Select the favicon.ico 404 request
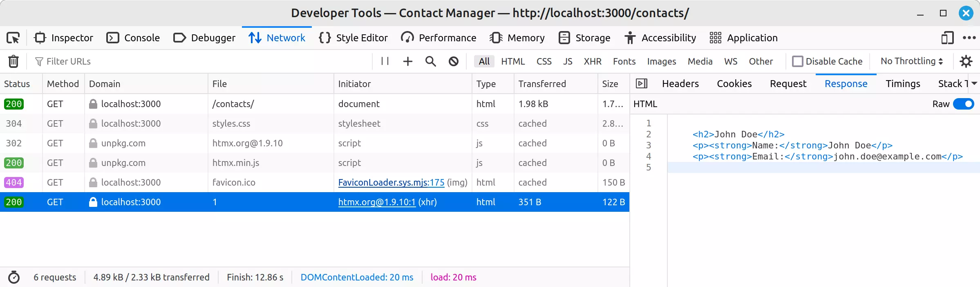The height and width of the screenshot is (287, 980). coord(315,182)
